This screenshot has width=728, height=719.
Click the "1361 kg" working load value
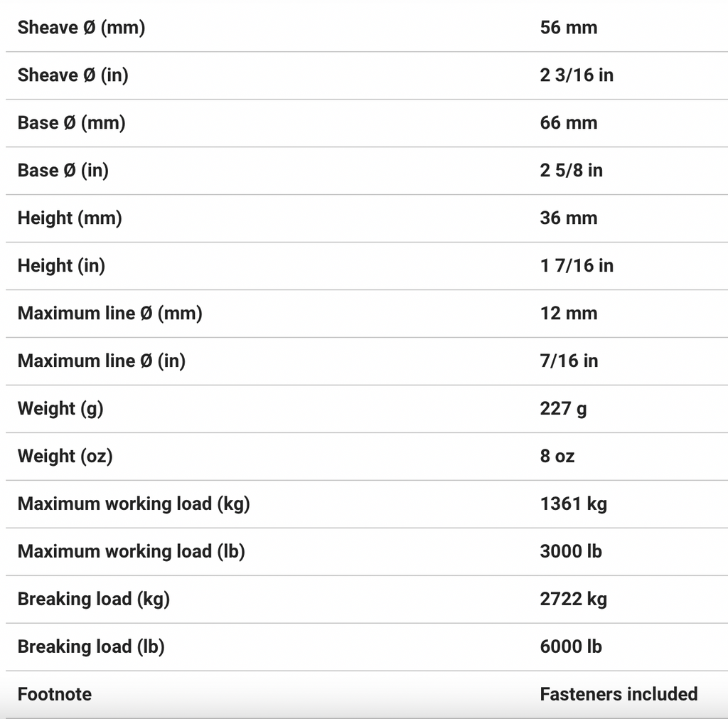[573, 504]
